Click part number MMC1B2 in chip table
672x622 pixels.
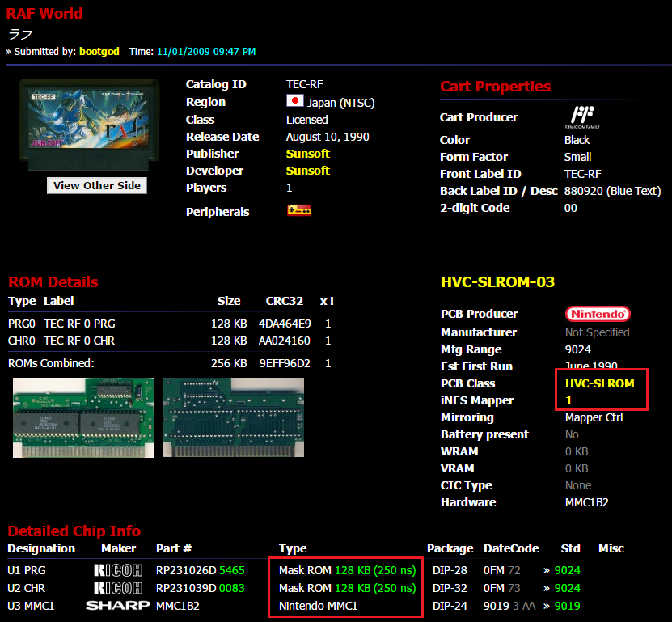click(178, 606)
